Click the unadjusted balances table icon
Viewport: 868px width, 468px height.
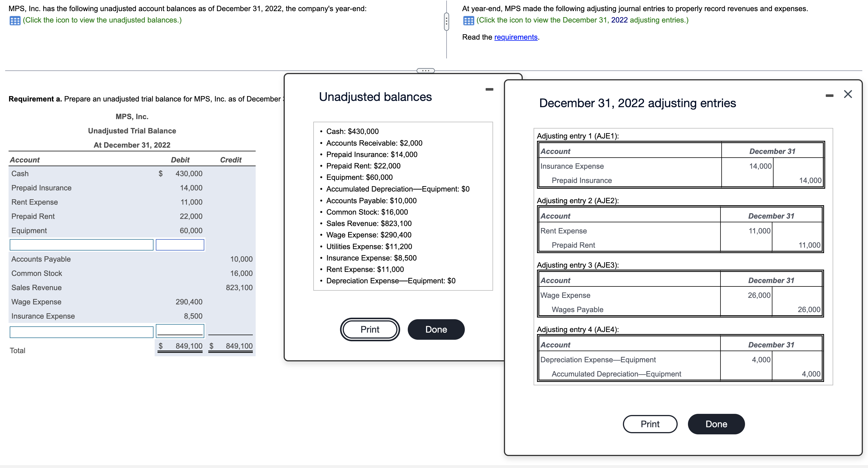15,21
